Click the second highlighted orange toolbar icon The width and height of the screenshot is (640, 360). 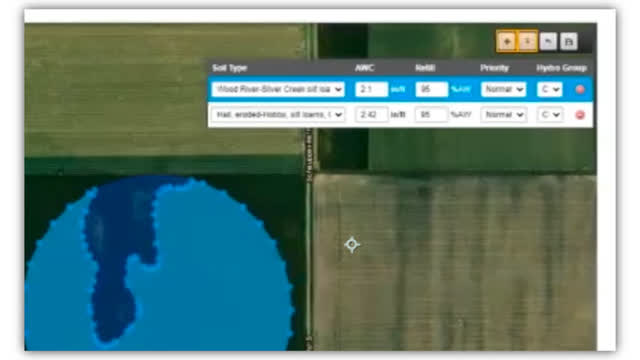coord(527,41)
